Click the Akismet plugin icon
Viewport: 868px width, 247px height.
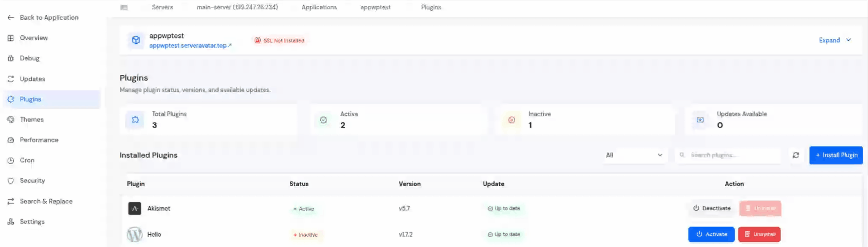pos(135,209)
